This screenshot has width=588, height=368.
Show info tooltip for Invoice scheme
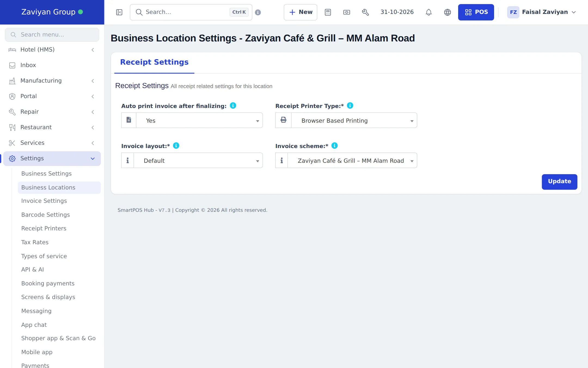(335, 146)
